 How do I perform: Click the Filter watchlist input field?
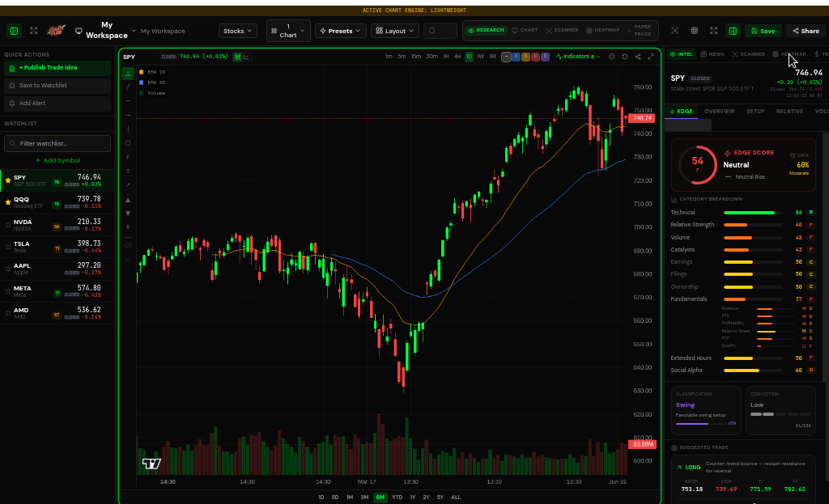pos(57,143)
